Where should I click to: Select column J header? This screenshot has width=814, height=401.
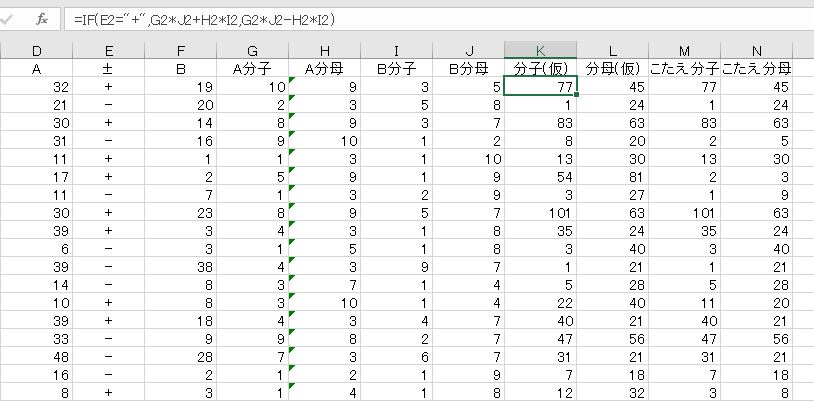click(468, 50)
